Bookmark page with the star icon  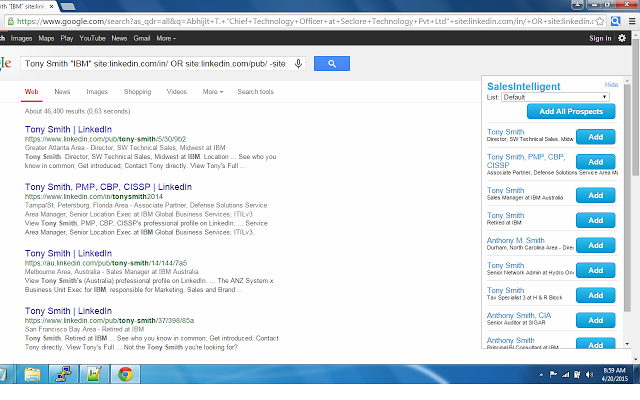click(x=600, y=21)
